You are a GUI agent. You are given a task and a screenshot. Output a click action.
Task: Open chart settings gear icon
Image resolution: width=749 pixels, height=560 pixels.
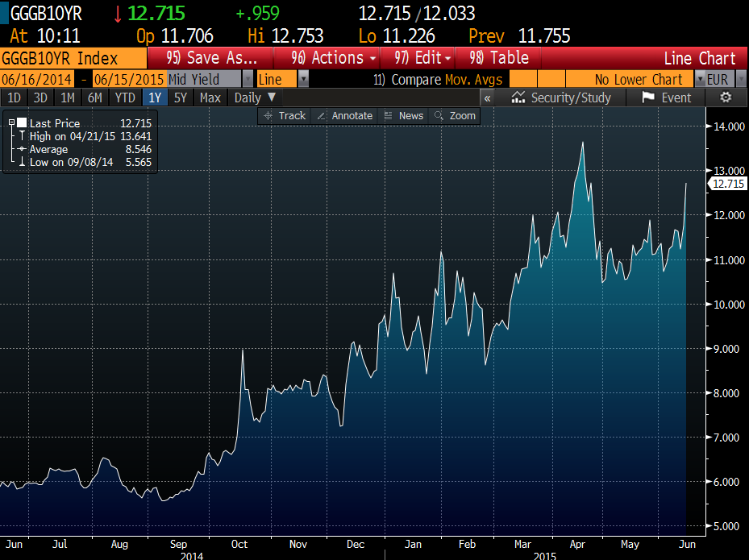click(725, 97)
